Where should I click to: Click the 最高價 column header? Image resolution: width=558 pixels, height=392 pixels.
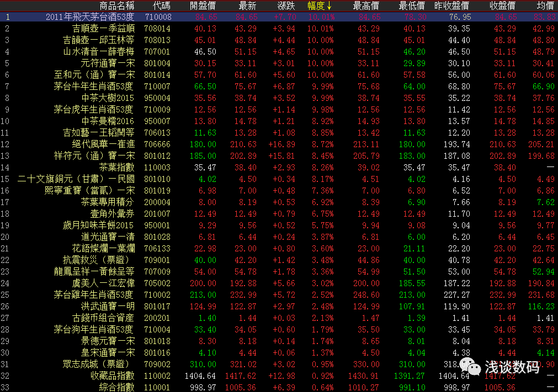366,6
